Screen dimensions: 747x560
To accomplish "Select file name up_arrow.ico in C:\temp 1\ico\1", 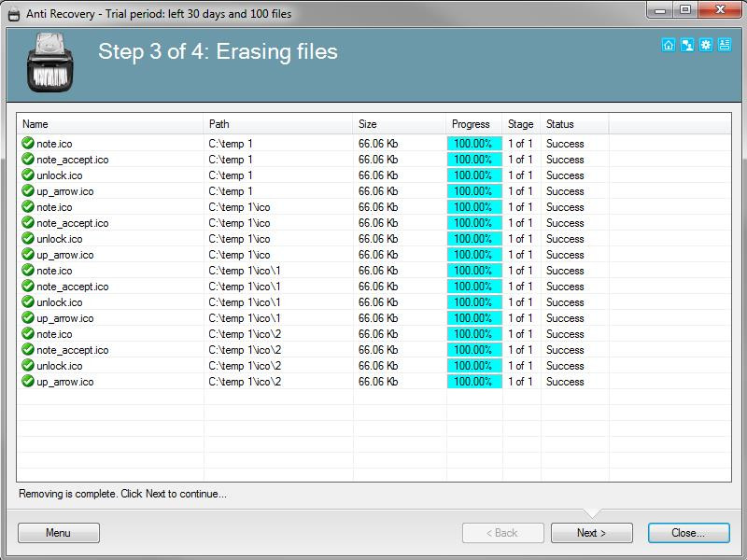I will click(65, 318).
